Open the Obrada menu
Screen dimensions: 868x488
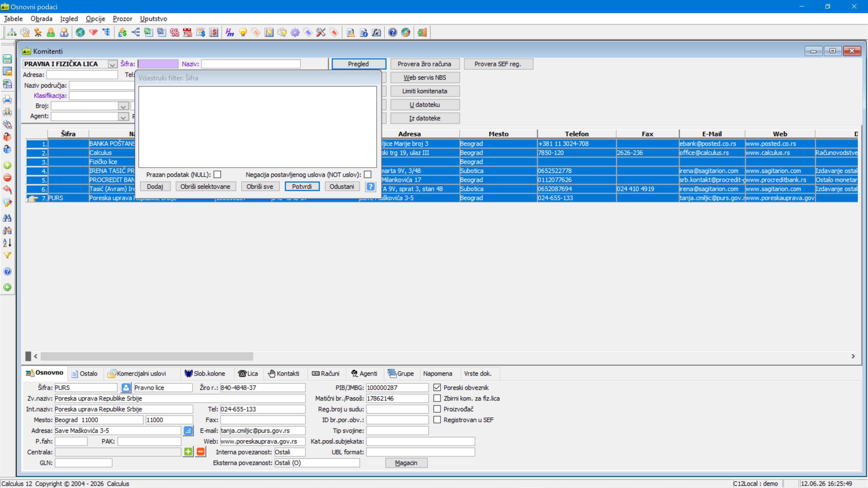pyautogui.click(x=41, y=19)
